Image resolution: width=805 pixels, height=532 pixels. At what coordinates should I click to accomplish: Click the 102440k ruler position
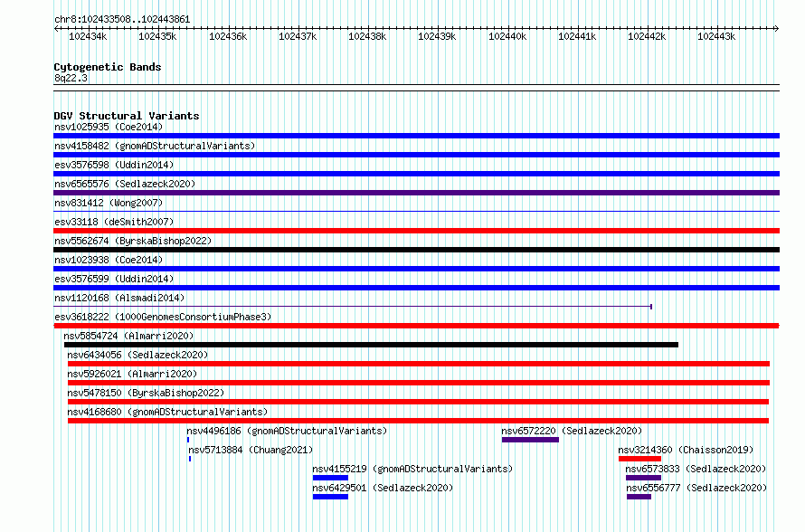coord(507,36)
